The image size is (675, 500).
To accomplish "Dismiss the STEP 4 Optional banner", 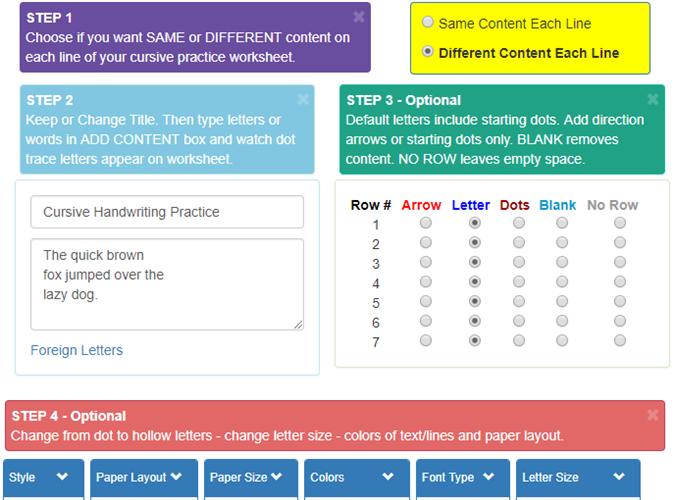I will point(653,415).
